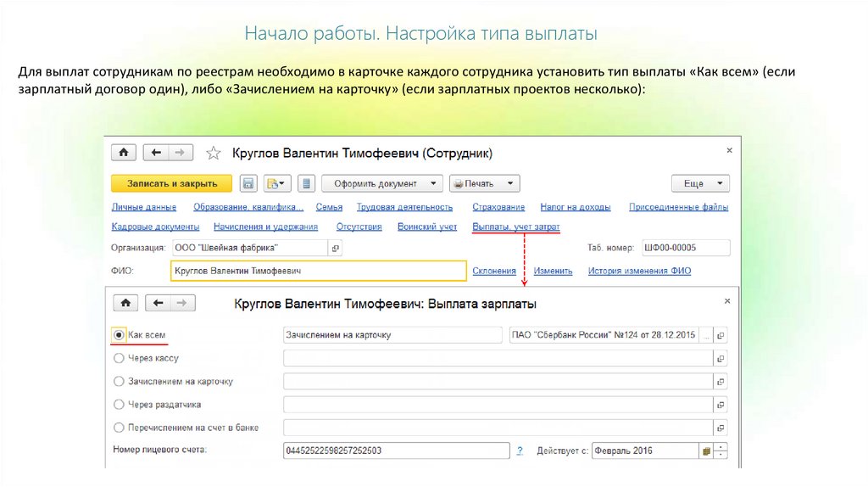Click Действует с field Февраль 2016
Screen dimensions: 868x487
[x=645, y=451]
